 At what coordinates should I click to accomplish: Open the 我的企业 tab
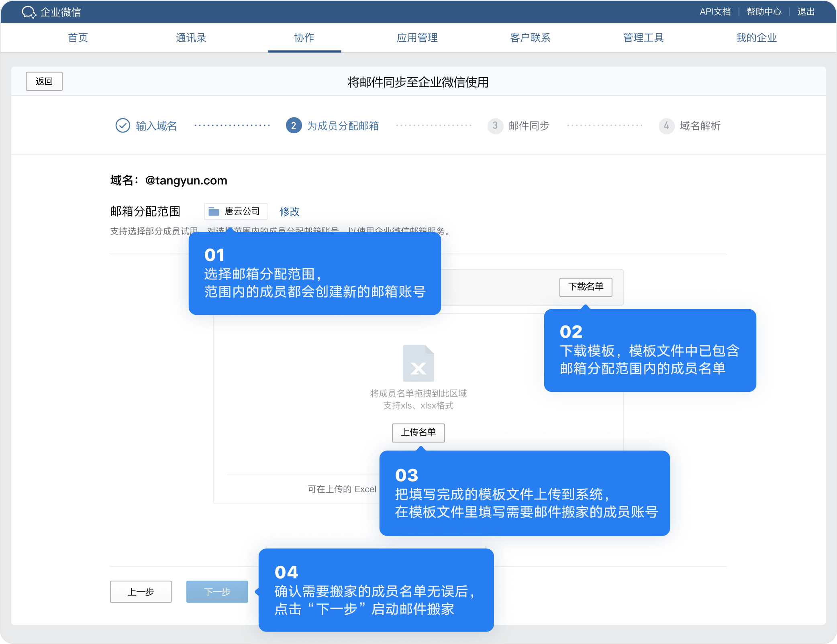click(x=756, y=38)
